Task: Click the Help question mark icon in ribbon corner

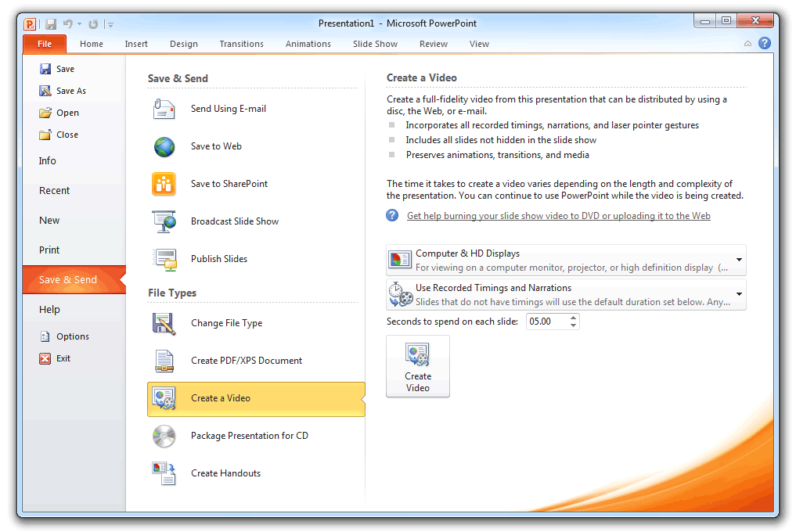Action: click(765, 43)
